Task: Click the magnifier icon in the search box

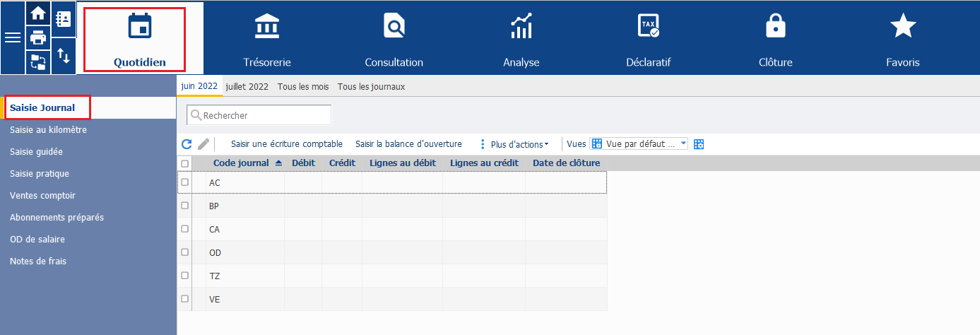Action: tap(196, 114)
